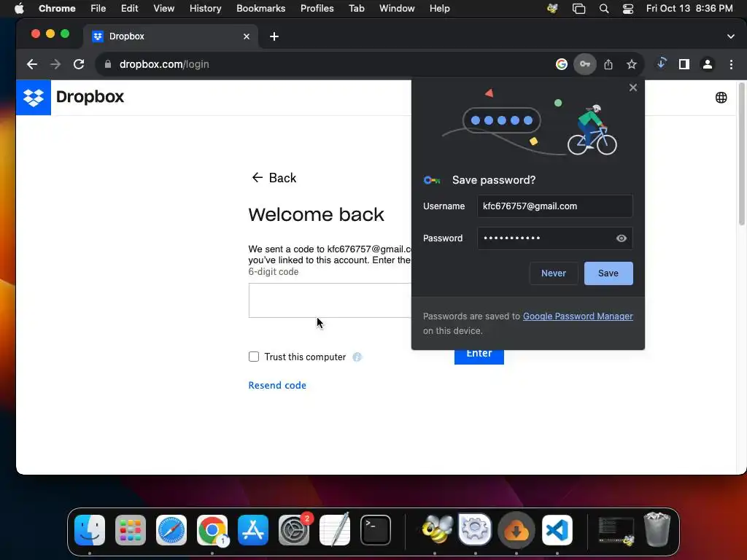Open the Google Password Manager link
Viewport: 747px width, 560px height.
point(578,316)
